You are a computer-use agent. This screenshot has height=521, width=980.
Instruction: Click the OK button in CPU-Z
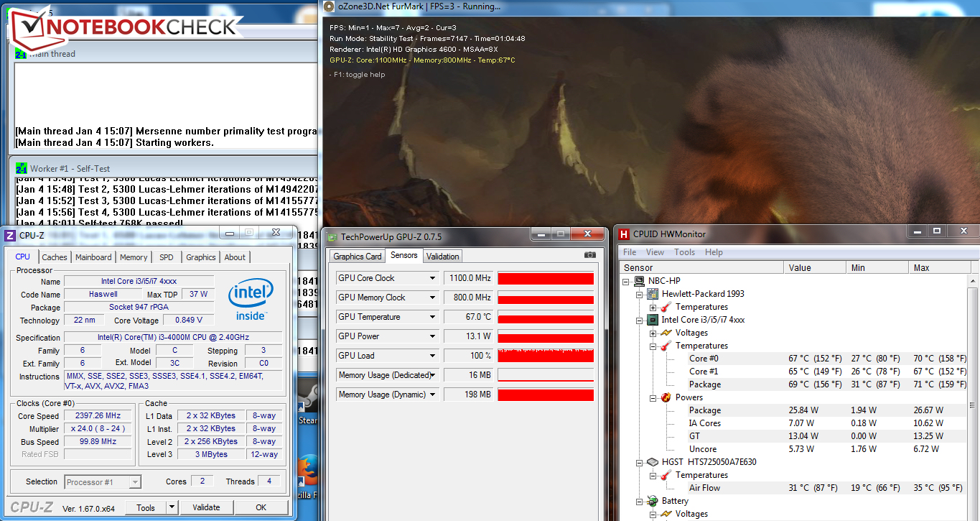pyautogui.click(x=261, y=507)
